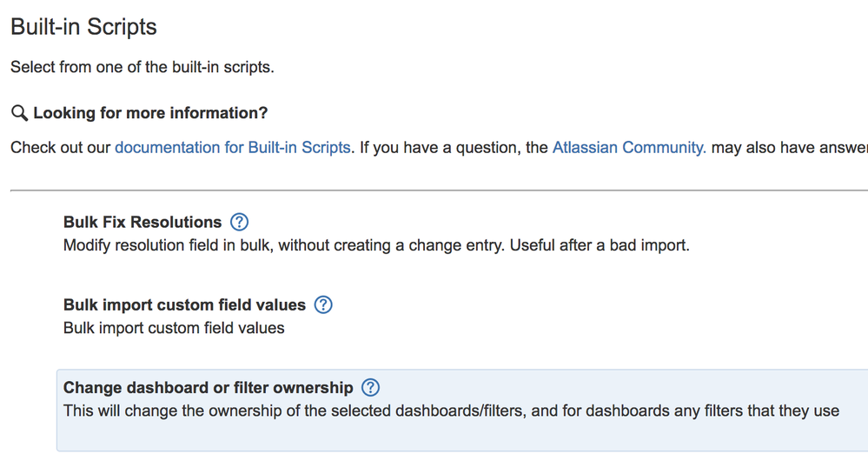Open the Bulk import custom field values script

tap(184, 305)
